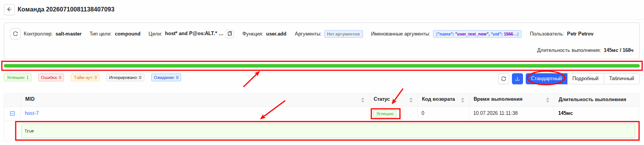Screen dimensions: 644x145
Task: Click the Команда 20260710081138407093 title
Action: coord(66,10)
